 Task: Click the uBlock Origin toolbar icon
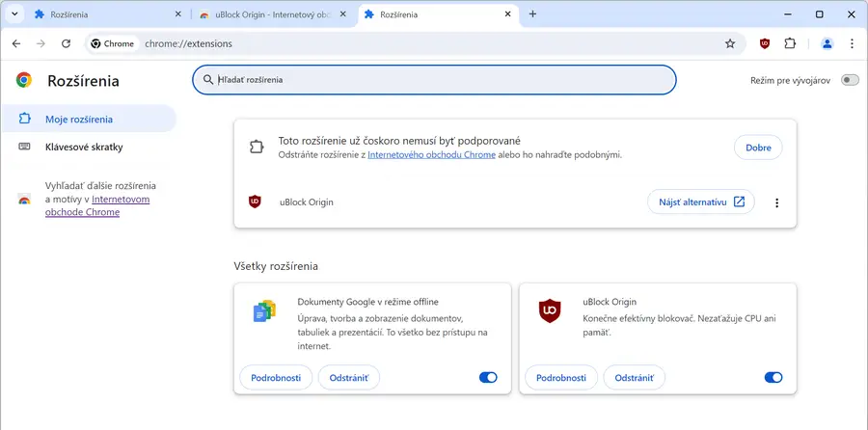click(765, 43)
